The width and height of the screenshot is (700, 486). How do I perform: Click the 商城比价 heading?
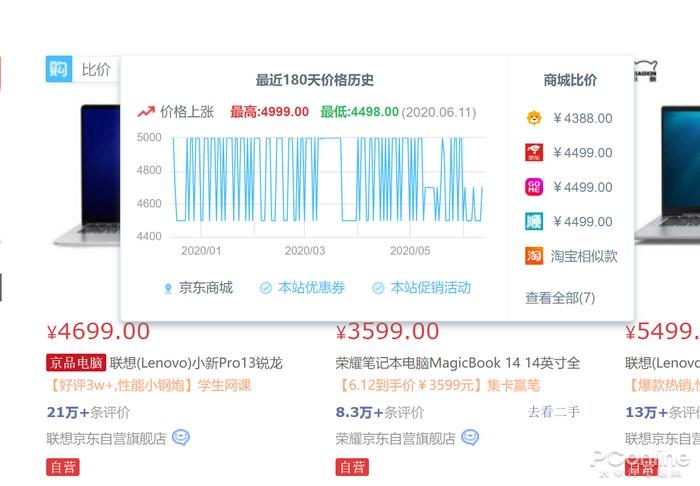tap(570, 80)
